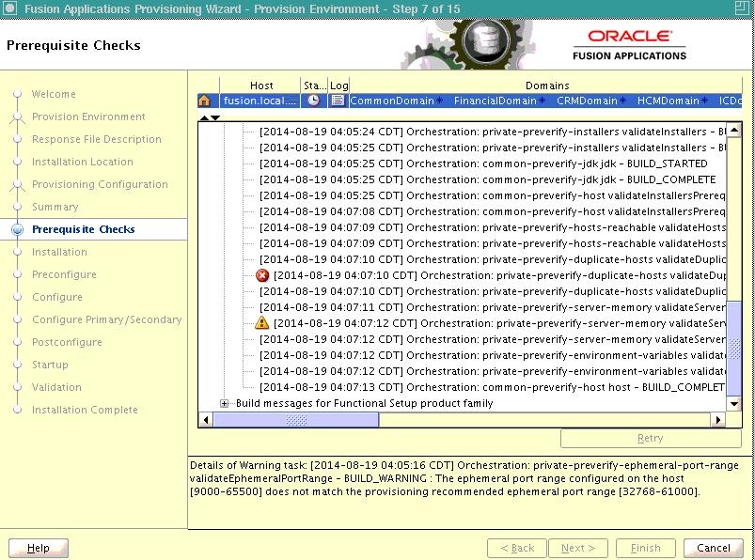Viewport: 755px width, 560px height.
Task: Click the down triangle above the log panel
Action: pos(215,117)
